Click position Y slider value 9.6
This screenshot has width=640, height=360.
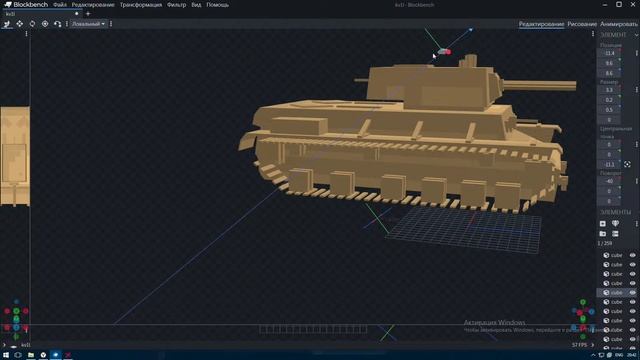609,63
